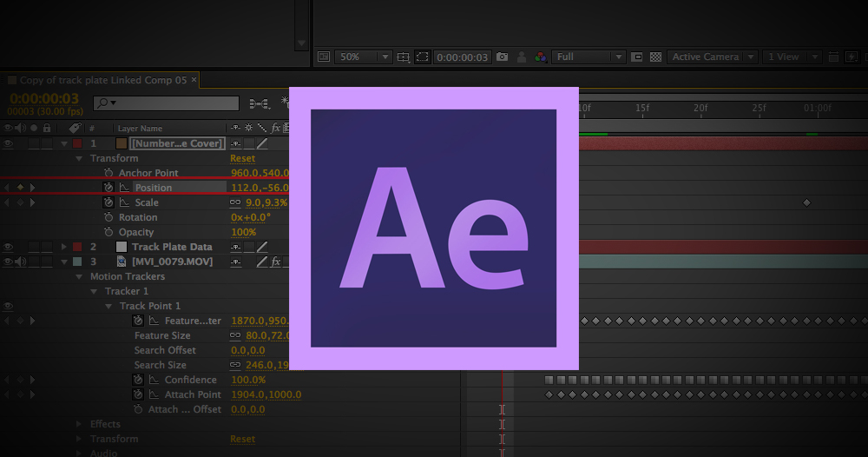Toggle Scale constrain proportions link

coord(235,202)
